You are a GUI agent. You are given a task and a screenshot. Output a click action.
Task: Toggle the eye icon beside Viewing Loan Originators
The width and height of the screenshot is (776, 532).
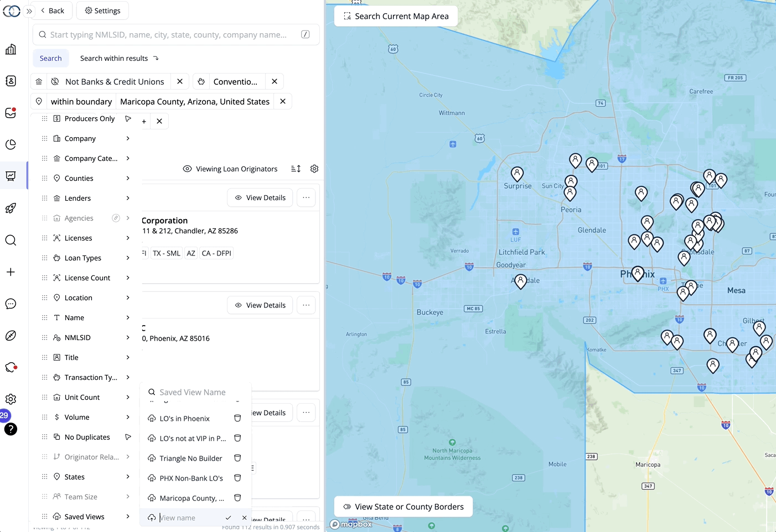[x=187, y=169]
